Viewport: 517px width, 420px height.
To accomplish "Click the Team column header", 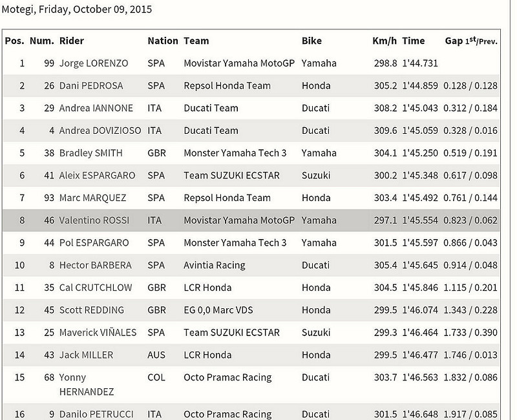I will [x=196, y=41].
